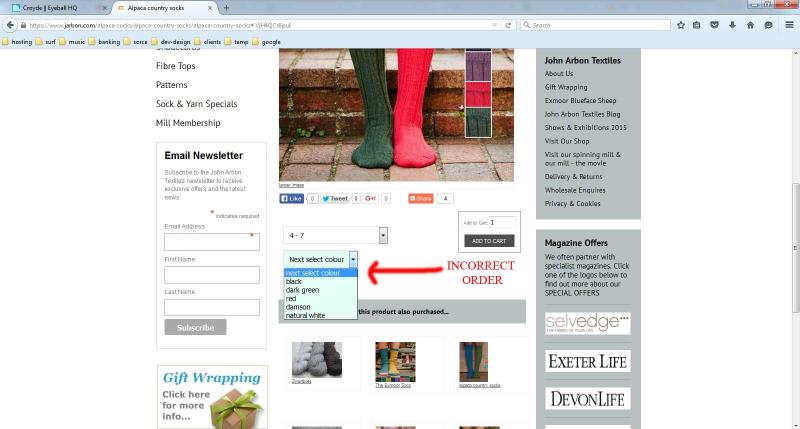Click the Next select colour dropdown arrow
Viewport: 800px width, 429px height.
pos(353,259)
